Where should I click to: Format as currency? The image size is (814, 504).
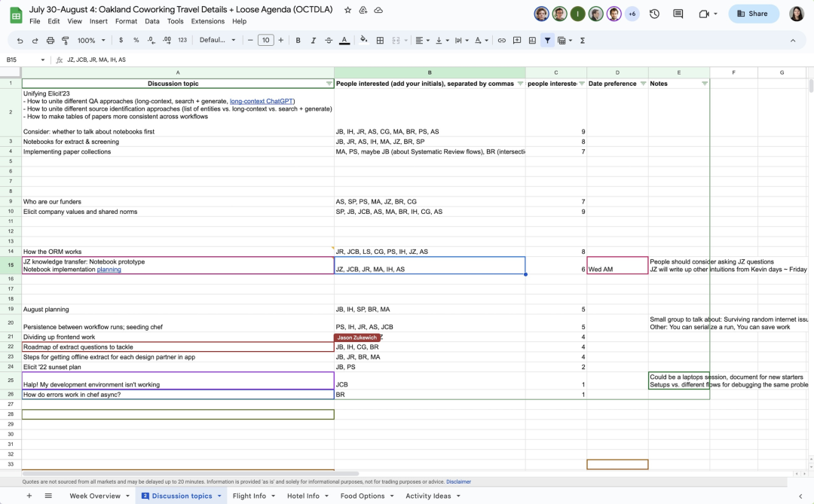(x=121, y=41)
